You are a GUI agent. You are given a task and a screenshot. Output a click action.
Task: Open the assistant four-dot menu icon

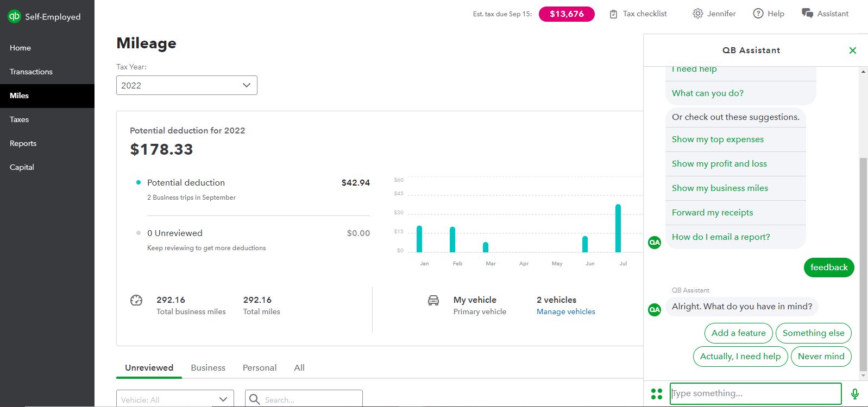(657, 394)
